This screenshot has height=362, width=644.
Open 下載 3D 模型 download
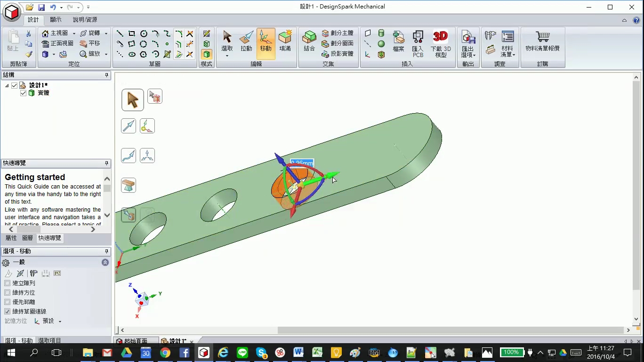coord(441,43)
